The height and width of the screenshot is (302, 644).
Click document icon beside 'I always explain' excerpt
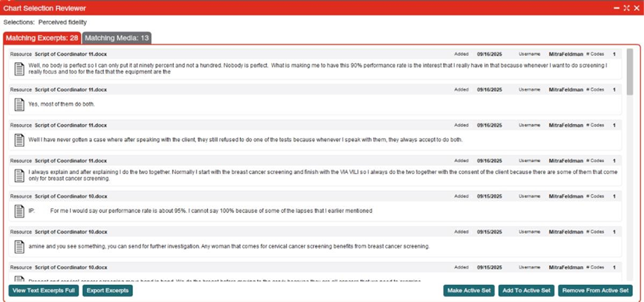pyautogui.click(x=19, y=175)
